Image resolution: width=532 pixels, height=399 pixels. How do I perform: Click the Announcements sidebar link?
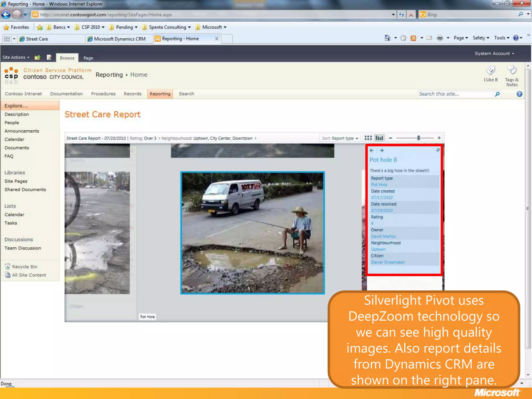coord(22,131)
